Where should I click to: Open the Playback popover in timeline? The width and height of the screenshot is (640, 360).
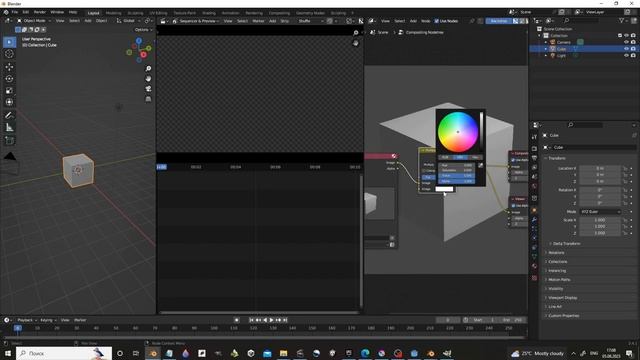pos(27,320)
